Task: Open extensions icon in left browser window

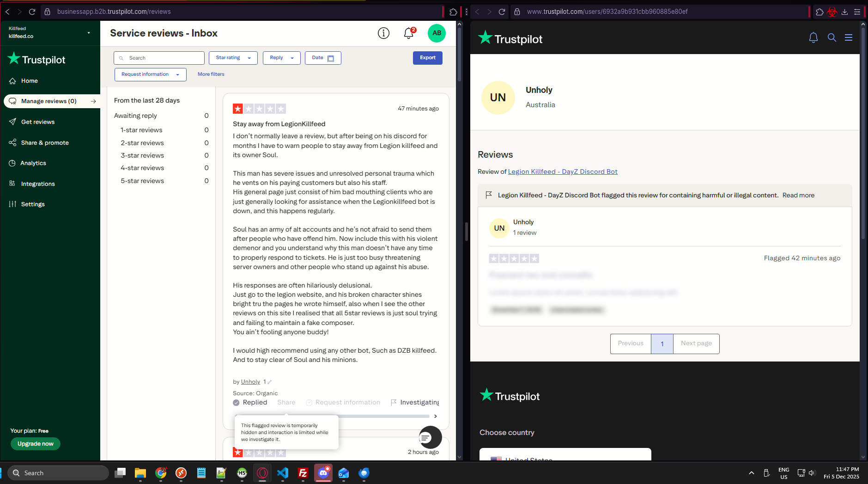Action: click(x=453, y=12)
